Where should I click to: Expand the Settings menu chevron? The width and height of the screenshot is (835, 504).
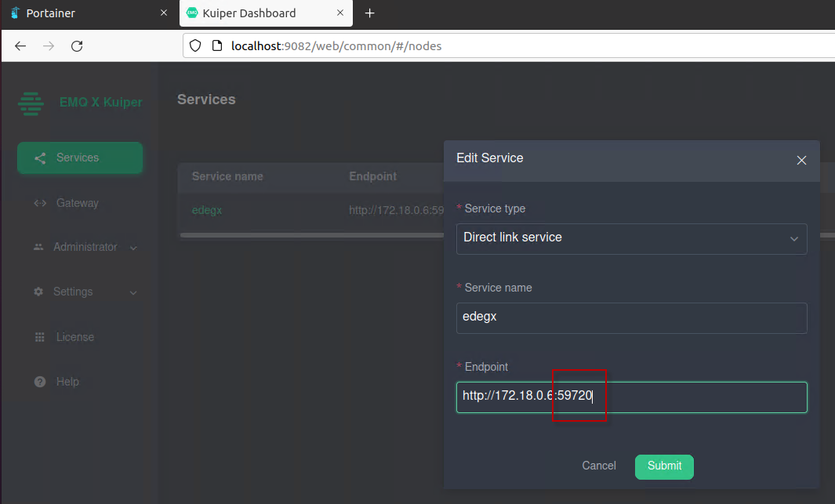pyautogui.click(x=133, y=292)
